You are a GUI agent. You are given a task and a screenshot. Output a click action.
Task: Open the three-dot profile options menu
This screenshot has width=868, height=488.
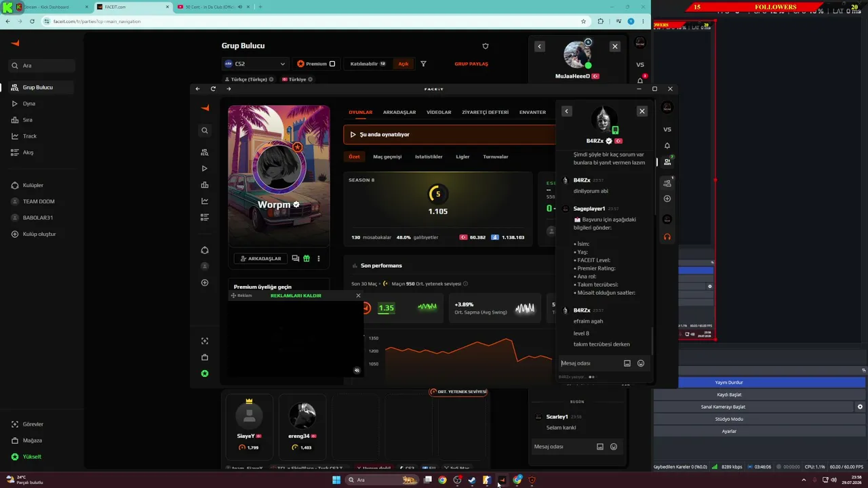pyautogui.click(x=318, y=258)
